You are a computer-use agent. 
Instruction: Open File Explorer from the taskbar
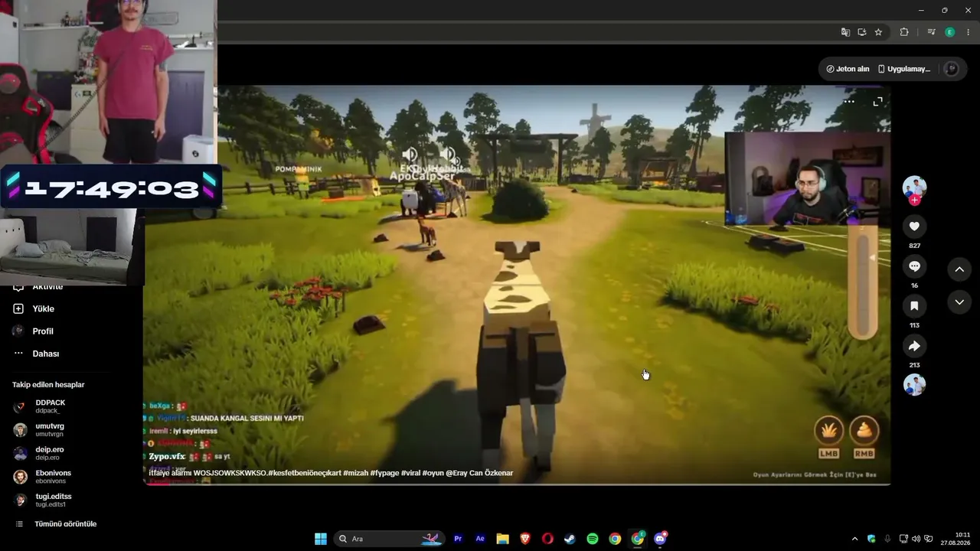pyautogui.click(x=502, y=539)
